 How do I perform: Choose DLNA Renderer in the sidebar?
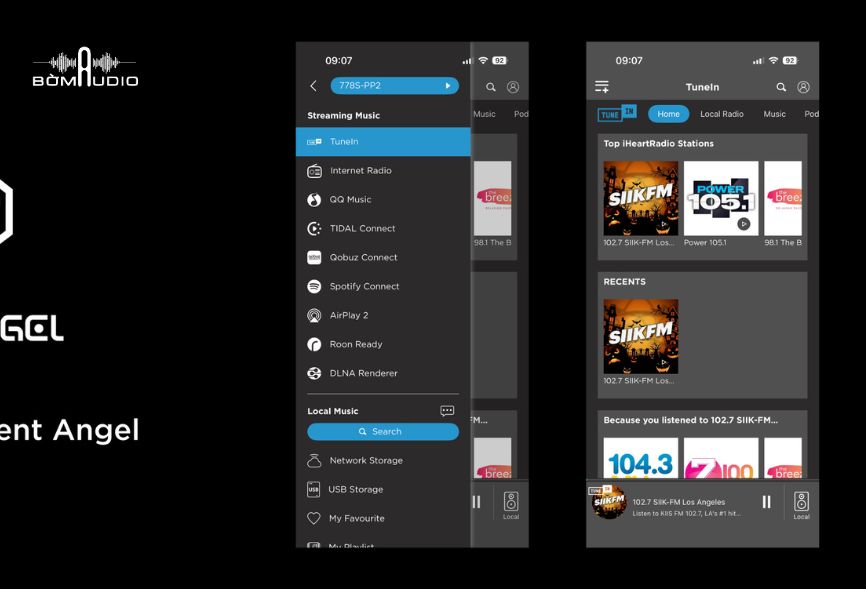[x=383, y=374]
